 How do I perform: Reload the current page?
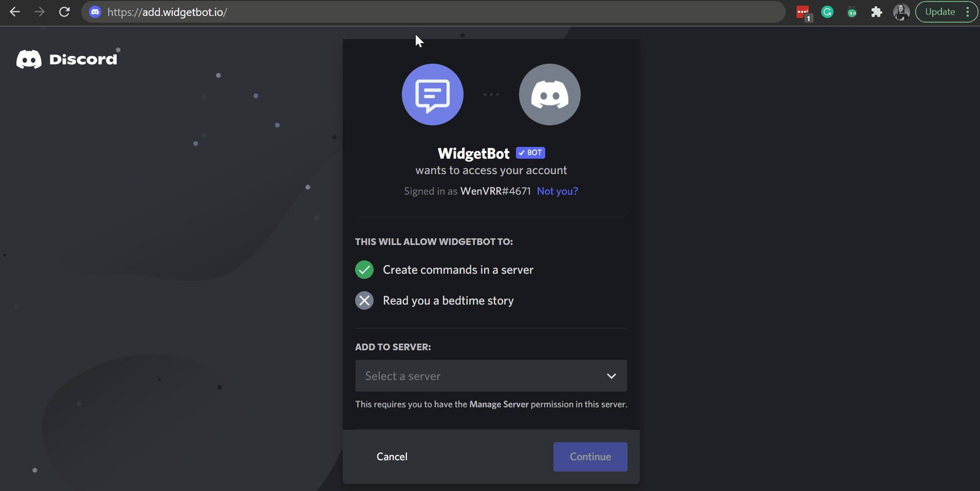tap(64, 12)
